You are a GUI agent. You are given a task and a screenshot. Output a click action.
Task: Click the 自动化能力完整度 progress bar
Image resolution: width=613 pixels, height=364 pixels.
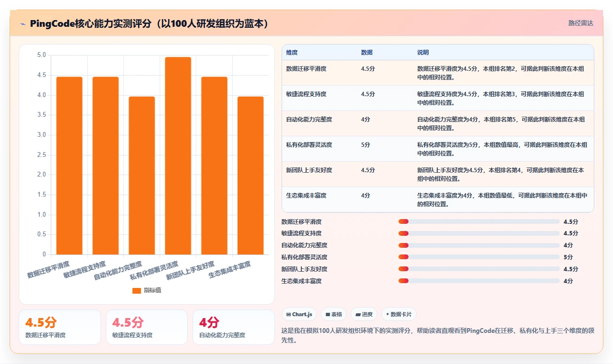tap(479, 245)
